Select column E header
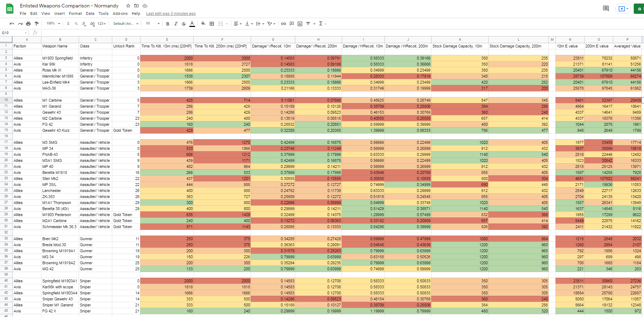 (x=167, y=40)
